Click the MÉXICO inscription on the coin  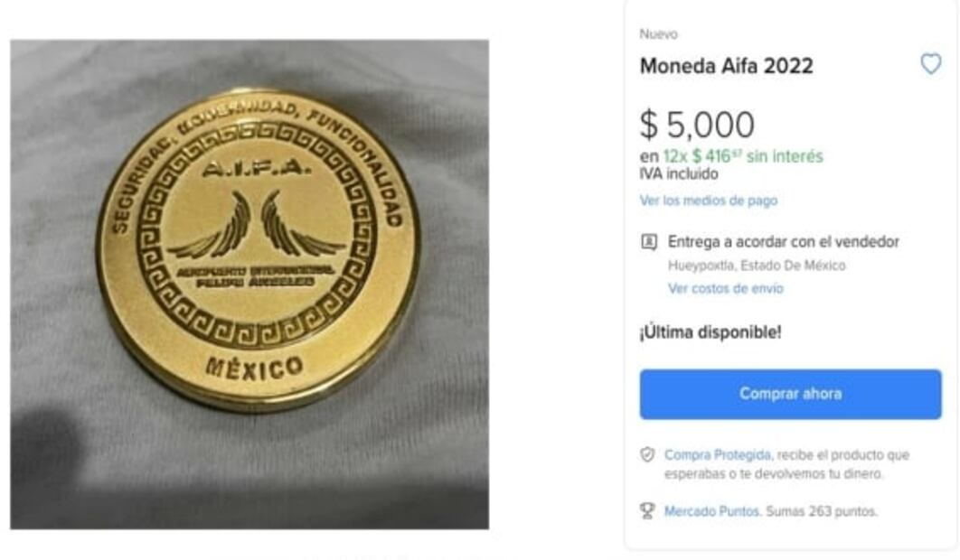(x=254, y=368)
